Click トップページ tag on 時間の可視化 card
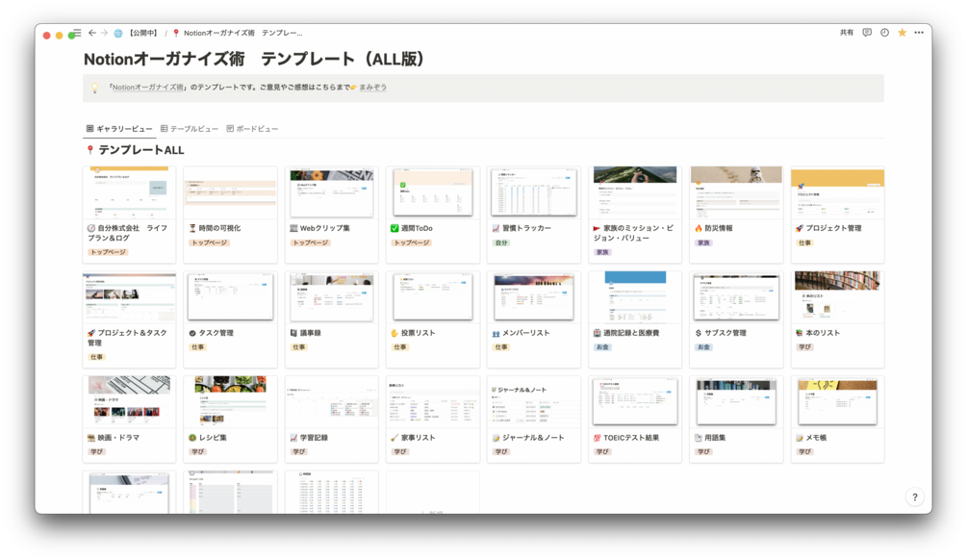The image size is (967, 560). point(209,243)
